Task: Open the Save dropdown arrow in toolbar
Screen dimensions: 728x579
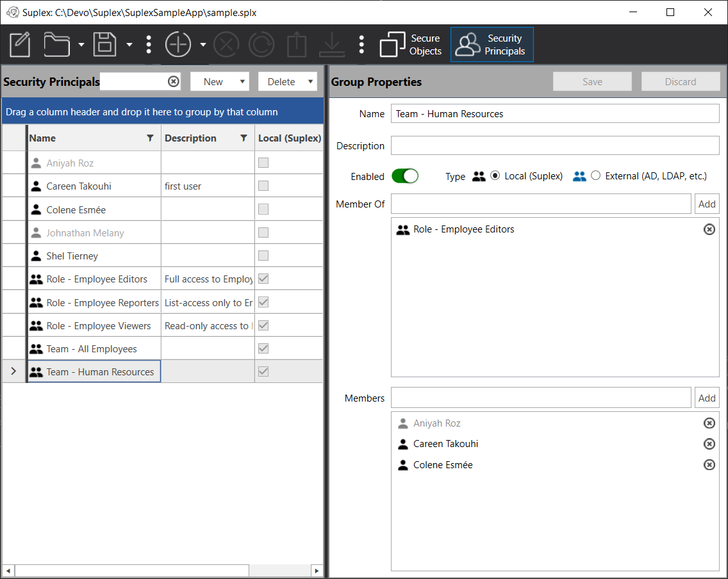Action: tap(129, 45)
